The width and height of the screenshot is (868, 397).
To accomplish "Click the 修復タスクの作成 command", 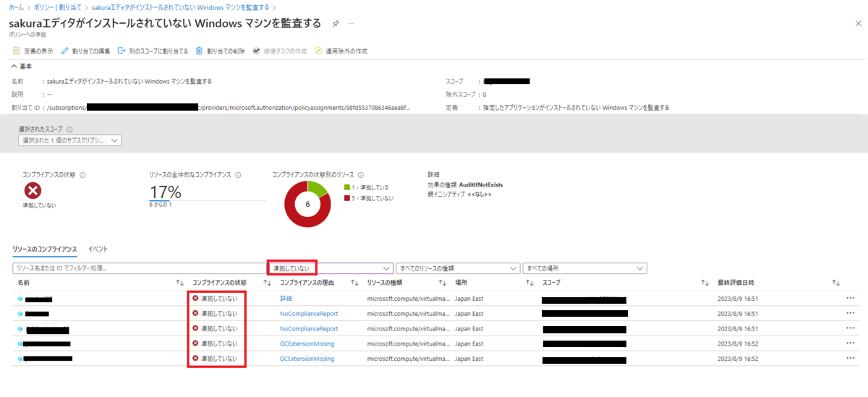I will point(280,51).
